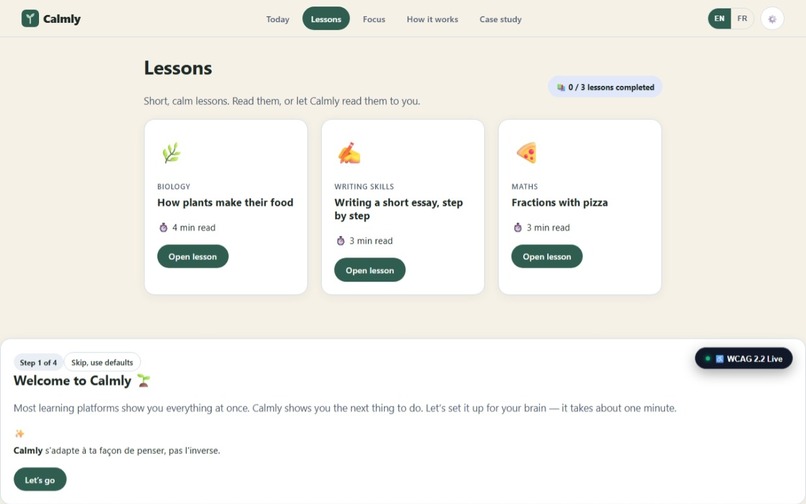Click the title Fractions with pizza
The width and height of the screenshot is (806, 504).
coord(559,203)
